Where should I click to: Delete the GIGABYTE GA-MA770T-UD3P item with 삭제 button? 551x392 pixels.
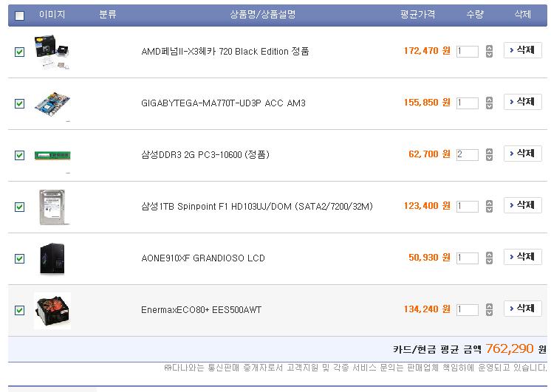coord(522,102)
